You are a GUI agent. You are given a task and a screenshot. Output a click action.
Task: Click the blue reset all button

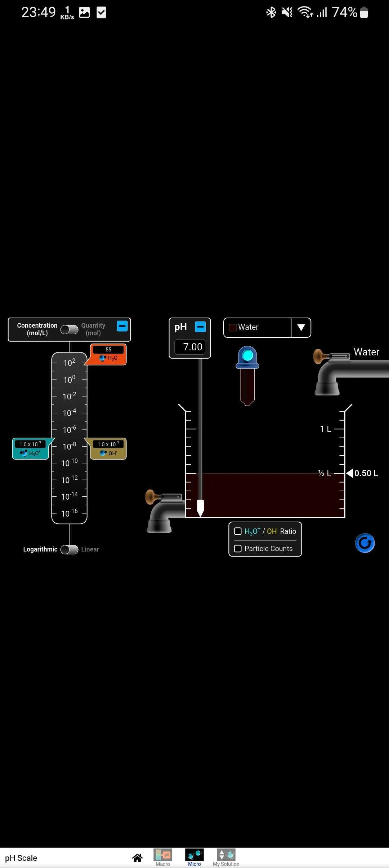tap(365, 543)
